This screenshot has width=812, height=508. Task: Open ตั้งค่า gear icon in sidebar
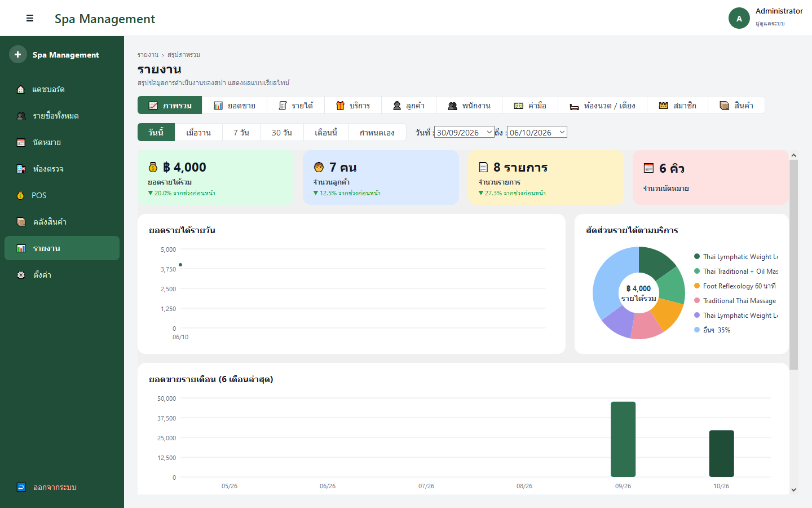[21, 275]
